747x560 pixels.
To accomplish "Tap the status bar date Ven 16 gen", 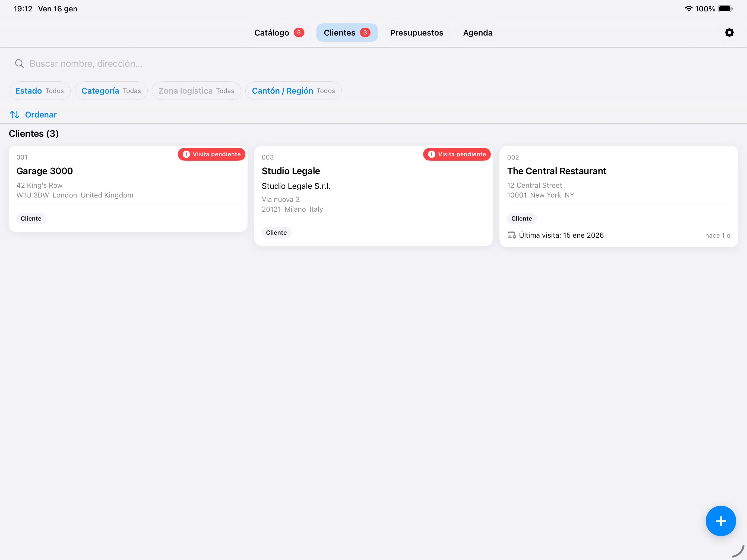I will pyautogui.click(x=58, y=9).
